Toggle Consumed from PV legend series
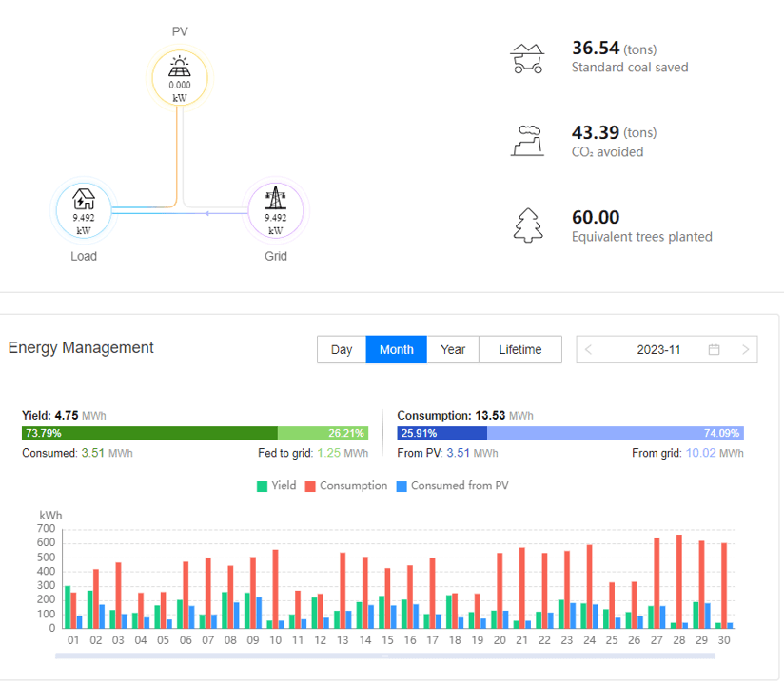The image size is (784, 685). tap(453, 486)
